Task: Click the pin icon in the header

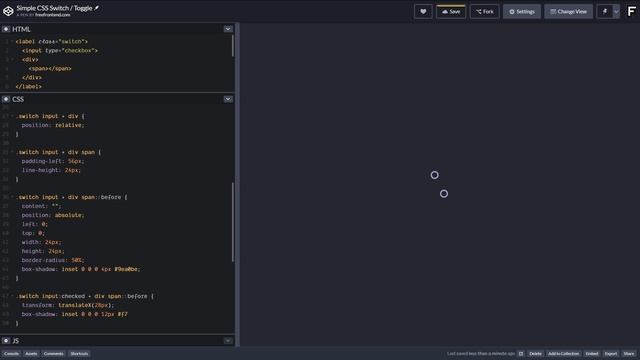Action: point(604,11)
